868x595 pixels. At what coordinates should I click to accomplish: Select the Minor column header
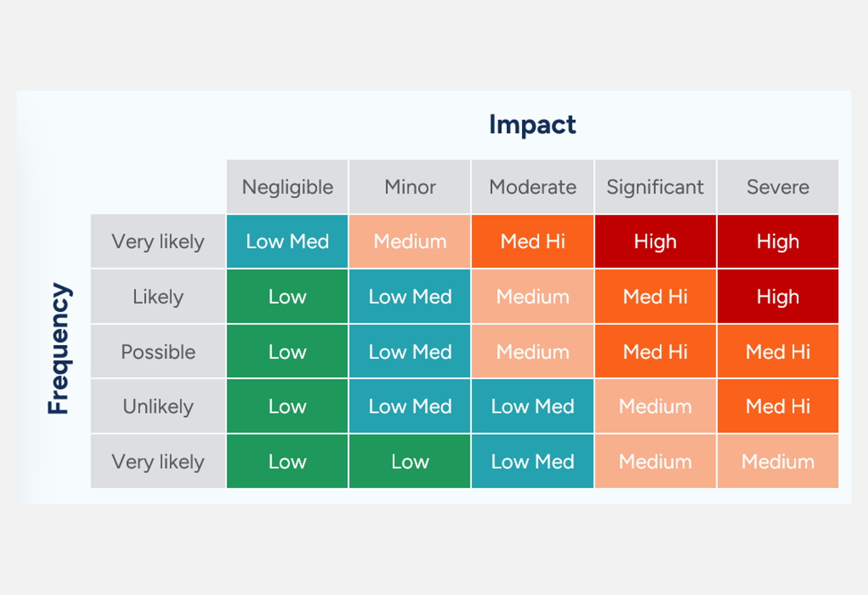pyautogui.click(x=410, y=187)
